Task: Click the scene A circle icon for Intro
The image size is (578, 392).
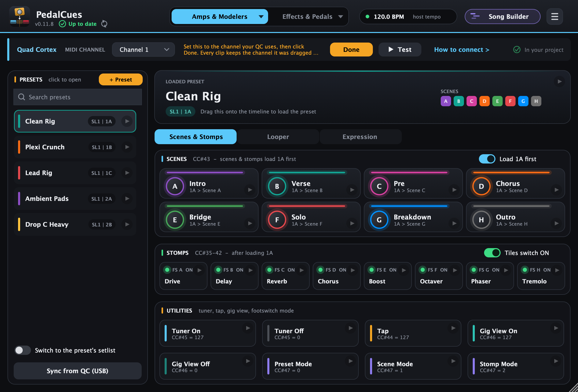Action: 175,186
